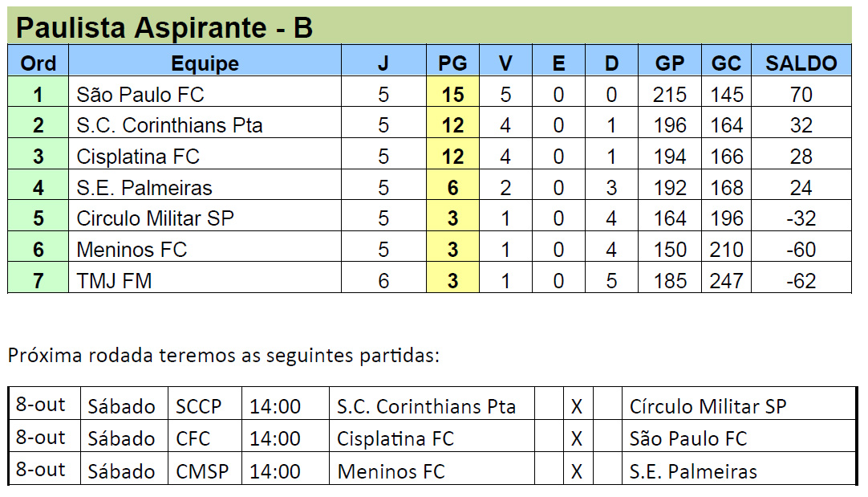Click the saldo value -62
The height and width of the screenshot is (497, 868).
click(801, 281)
